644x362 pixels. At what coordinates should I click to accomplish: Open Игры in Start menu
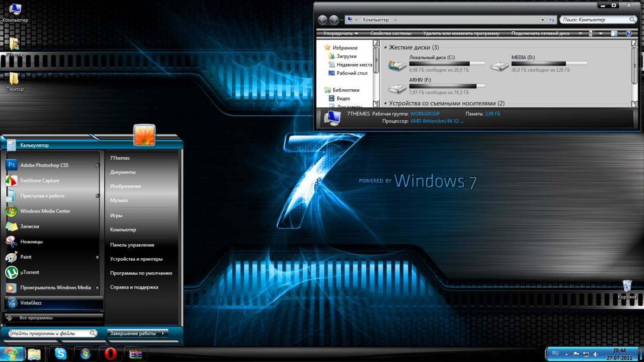pos(116,216)
